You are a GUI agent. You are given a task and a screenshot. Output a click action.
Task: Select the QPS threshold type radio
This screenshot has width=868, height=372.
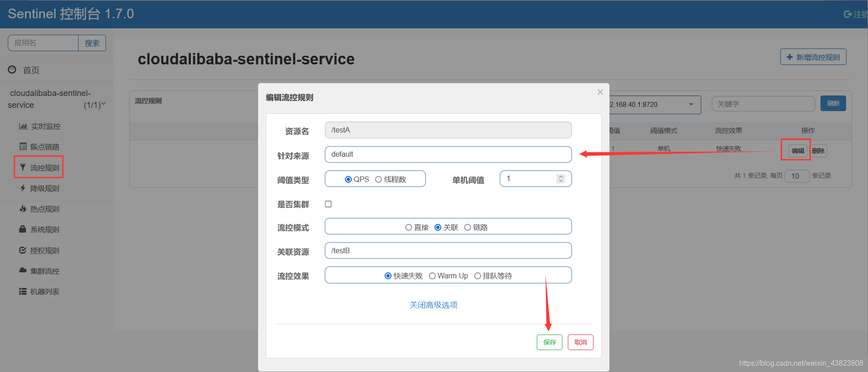click(x=349, y=179)
